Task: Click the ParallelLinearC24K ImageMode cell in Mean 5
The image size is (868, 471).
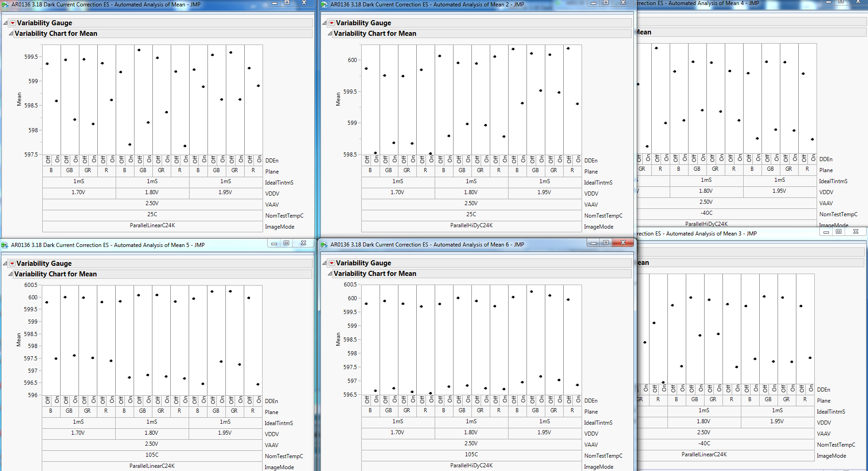Action: coord(151,465)
